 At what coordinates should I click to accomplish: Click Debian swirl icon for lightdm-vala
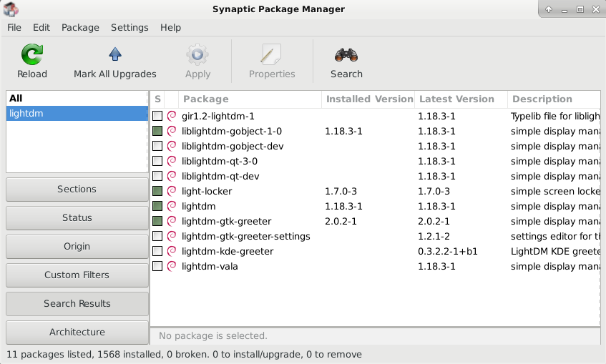[172, 266]
